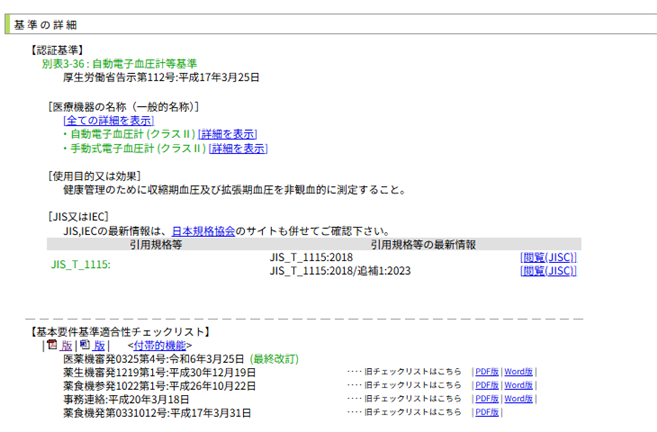Open PDF版 of 薬食機発第0331012号 checklist
The height and width of the screenshot is (432, 657).
(x=486, y=412)
